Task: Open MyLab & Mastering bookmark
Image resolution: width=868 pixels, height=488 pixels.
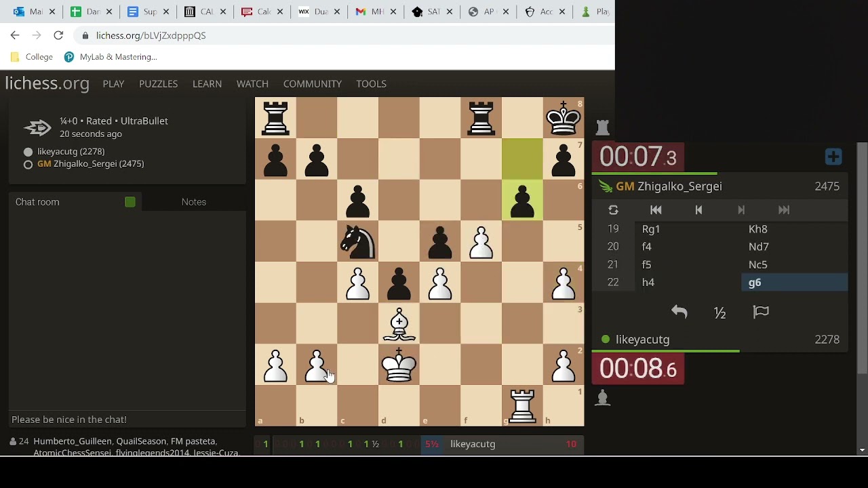Action: click(111, 57)
